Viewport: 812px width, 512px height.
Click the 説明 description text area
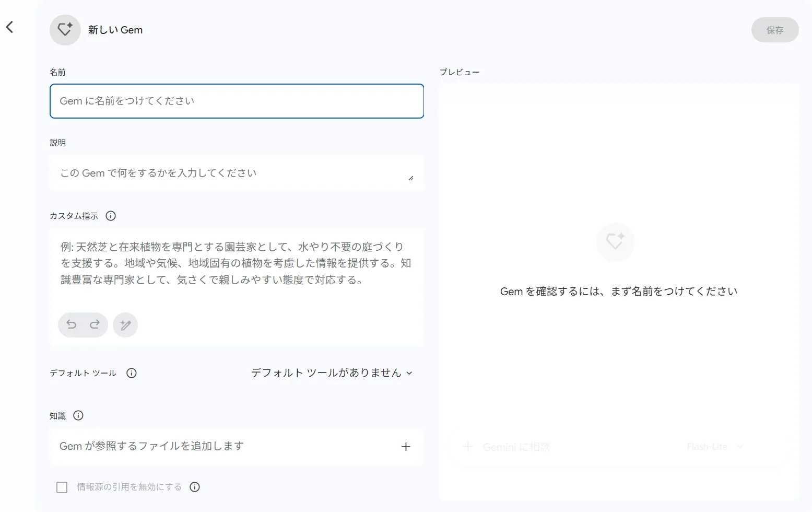pyautogui.click(x=237, y=173)
